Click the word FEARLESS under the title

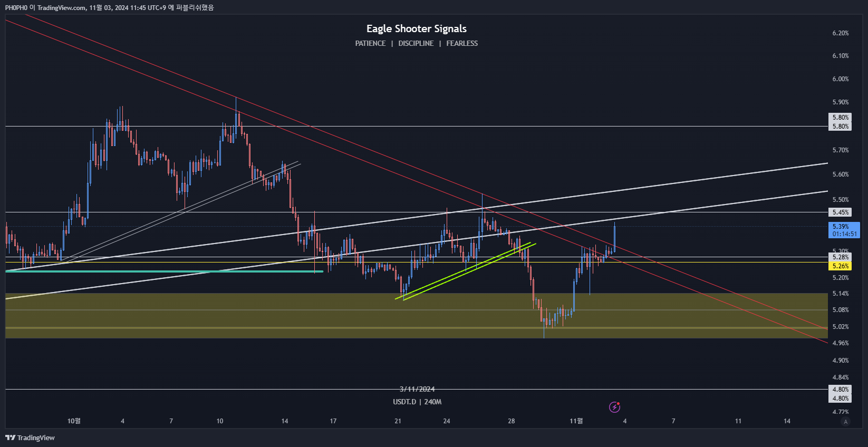(x=462, y=43)
